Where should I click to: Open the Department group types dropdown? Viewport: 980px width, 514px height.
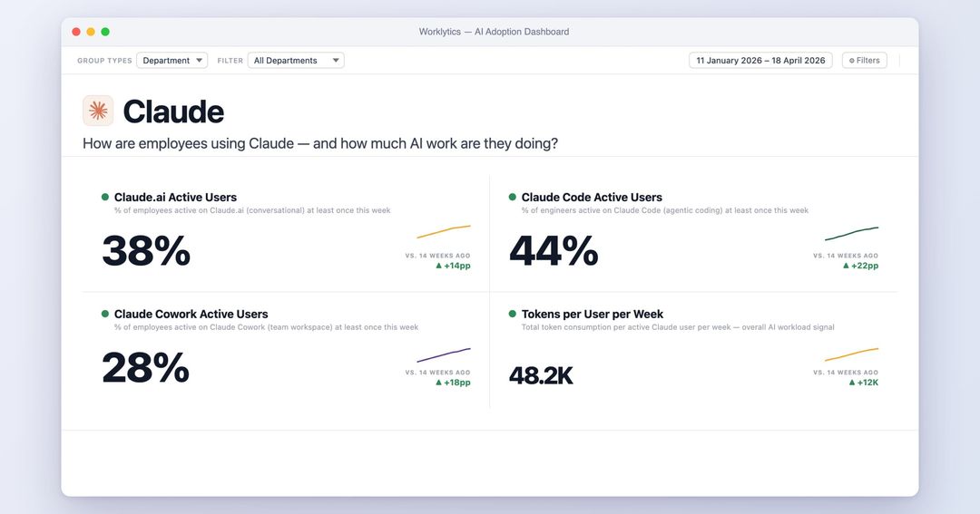coord(171,61)
